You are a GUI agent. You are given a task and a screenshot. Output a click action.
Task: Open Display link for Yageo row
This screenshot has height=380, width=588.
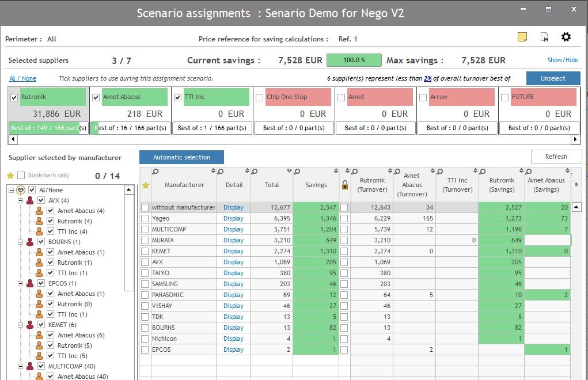(233, 218)
